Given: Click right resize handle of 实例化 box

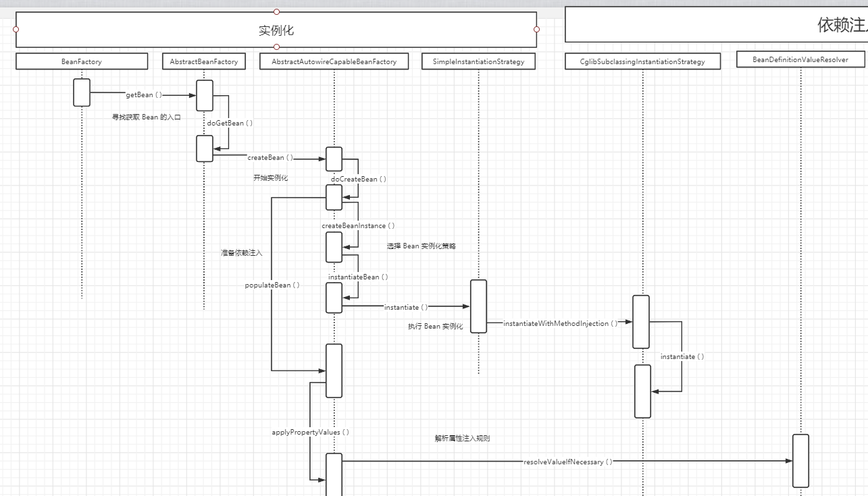Looking at the screenshot, I should pos(537,29).
